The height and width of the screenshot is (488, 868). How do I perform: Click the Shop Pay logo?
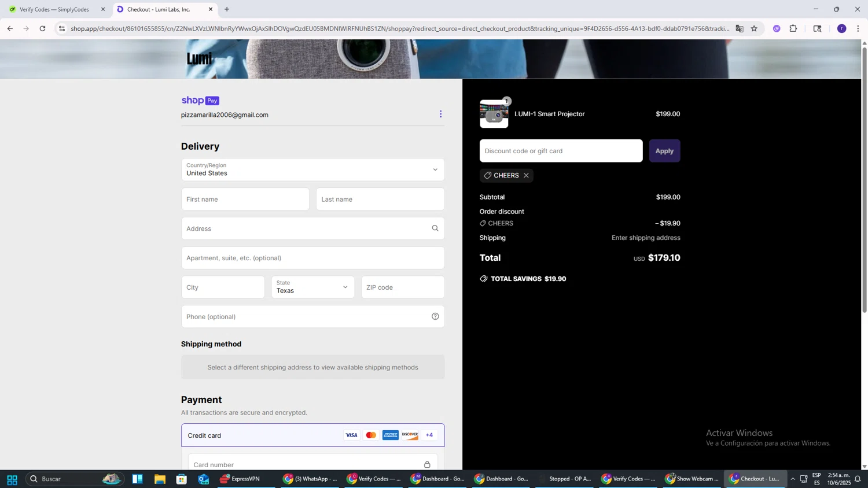[200, 101]
